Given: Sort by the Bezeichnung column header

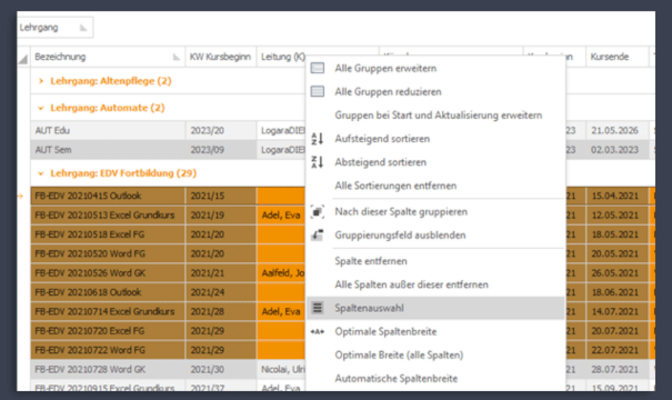Looking at the screenshot, I should (x=100, y=57).
